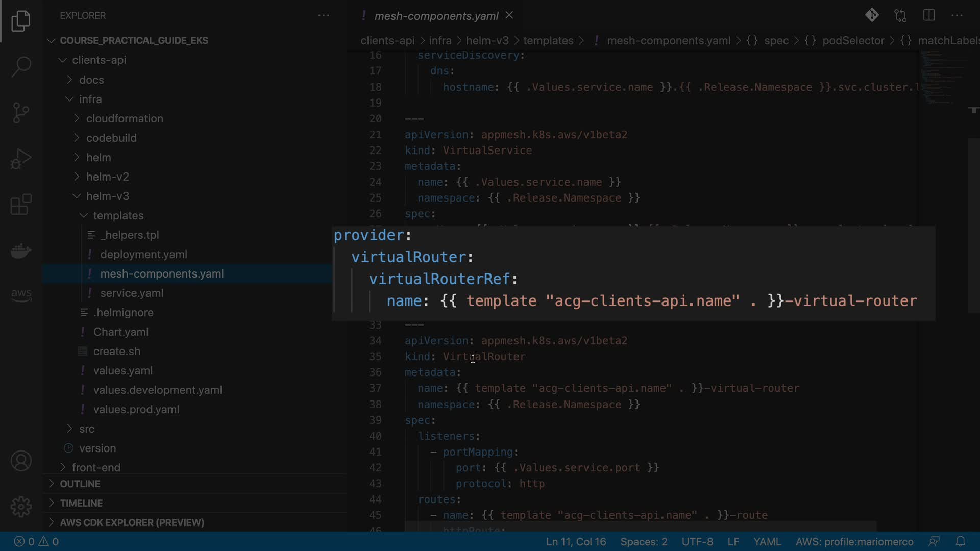Screen dimensions: 980x551
Task: Open the Run and Debug view
Action: pos(21,159)
